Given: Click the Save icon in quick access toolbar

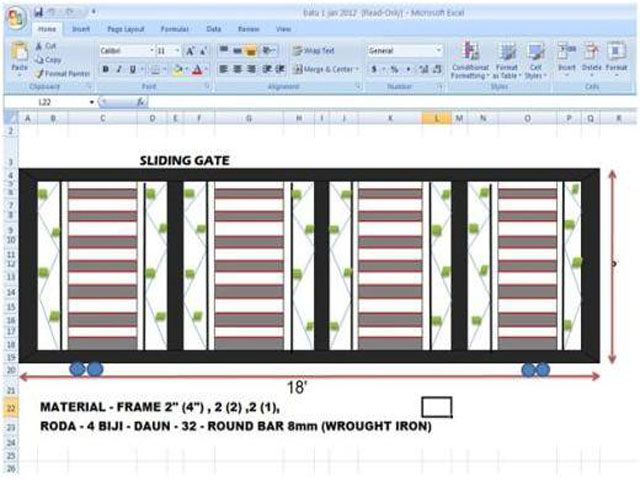Looking at the screenshot, I should [38, 11].
